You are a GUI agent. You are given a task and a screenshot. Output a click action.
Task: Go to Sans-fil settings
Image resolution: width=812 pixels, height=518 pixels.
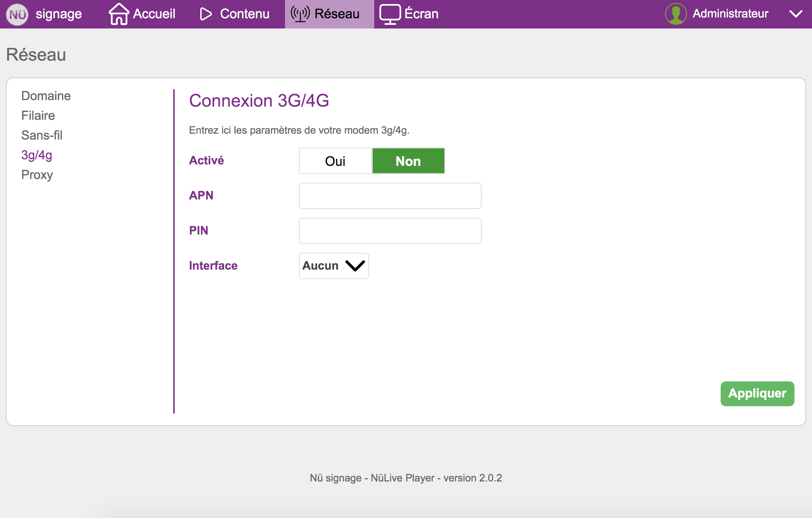point(42,135)
